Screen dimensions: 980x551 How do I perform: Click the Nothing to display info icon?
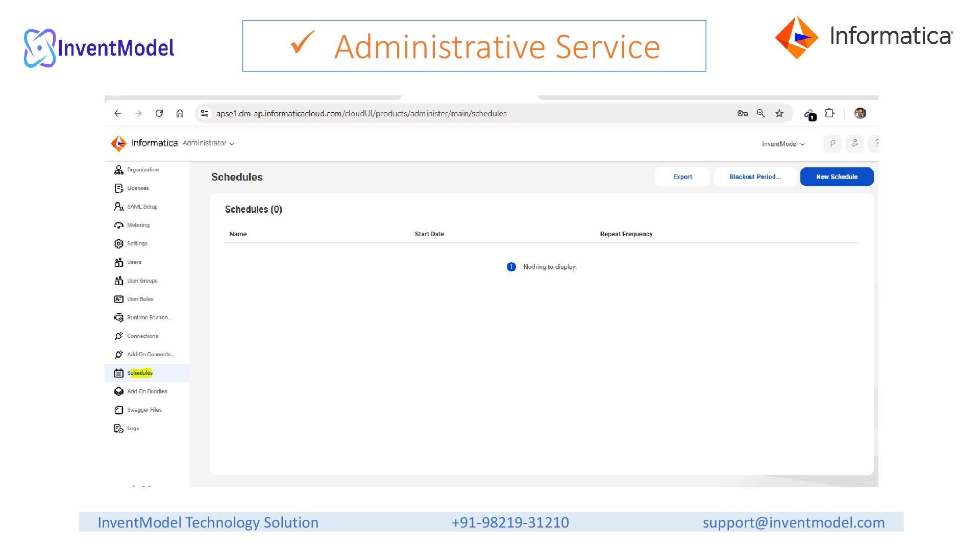click(511, 267)
